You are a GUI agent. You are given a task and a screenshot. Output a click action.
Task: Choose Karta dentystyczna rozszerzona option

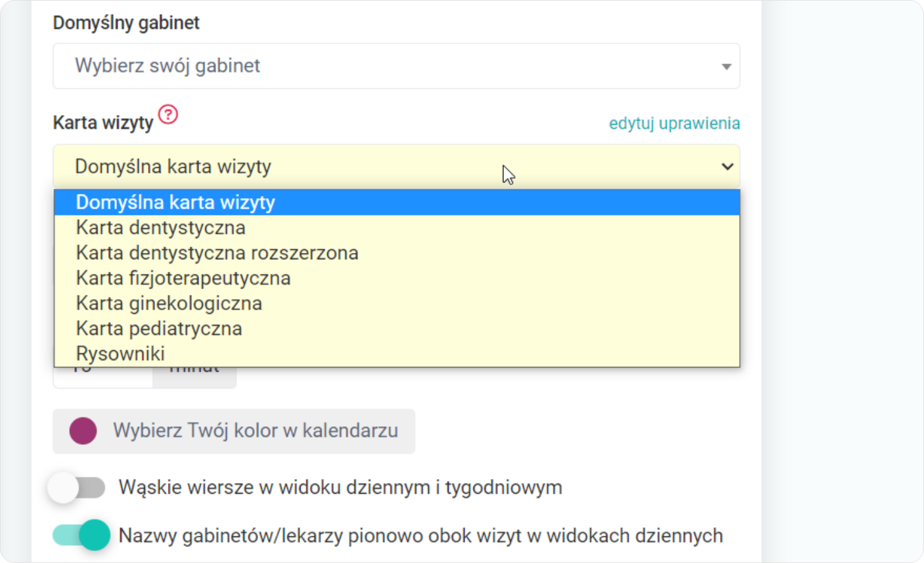point(397,253)
